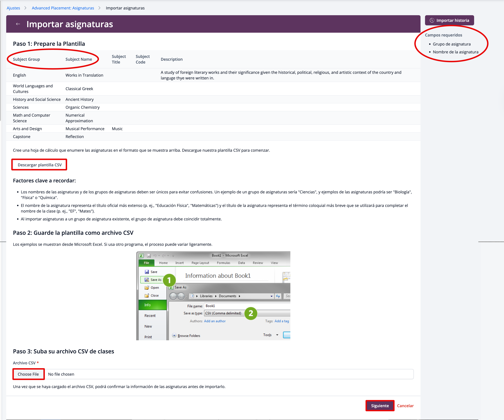
Task: Click the clock icon on Importar historia
Action: pyautogui.click(x=432, y=20)
